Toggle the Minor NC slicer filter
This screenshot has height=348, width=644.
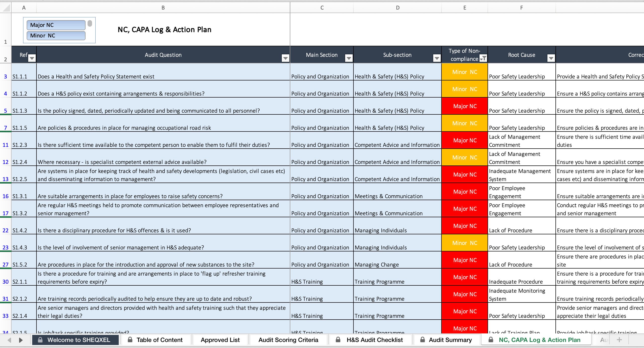pyautogui.click(x=56, y=35)
